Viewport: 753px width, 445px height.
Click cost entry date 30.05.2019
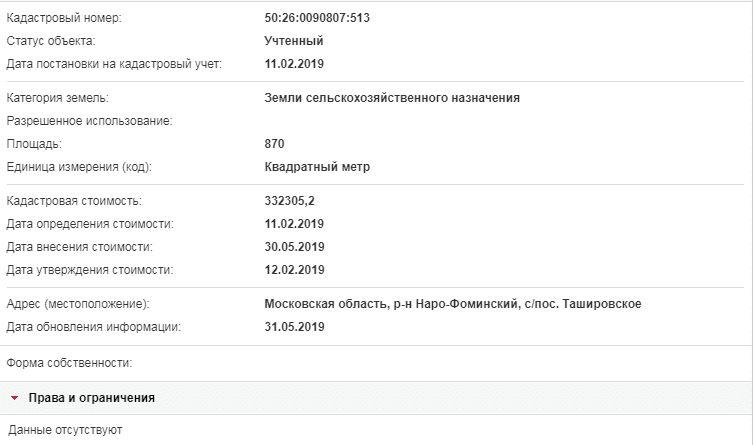(294, 247)
